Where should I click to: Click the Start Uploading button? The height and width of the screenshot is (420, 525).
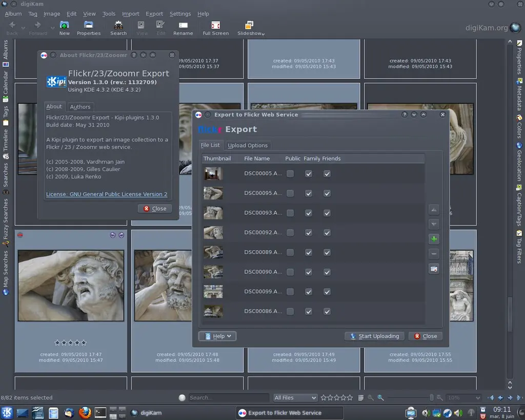tap(374, 336)
